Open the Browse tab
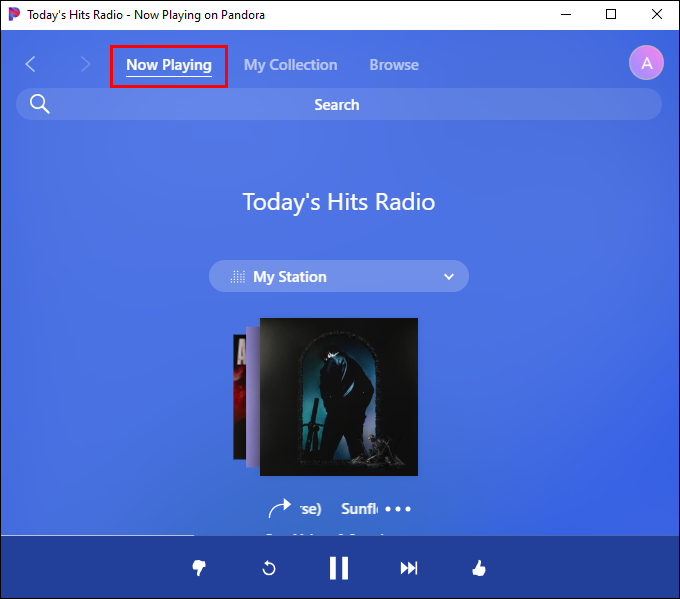Screen dimensions: 680x599 (x=394, y=65)
